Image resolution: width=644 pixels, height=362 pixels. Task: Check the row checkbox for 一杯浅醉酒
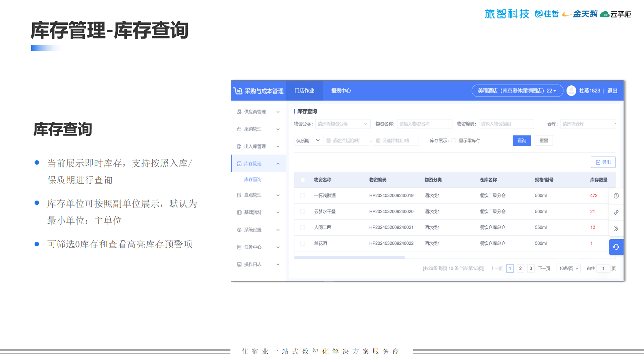[303, 195]
